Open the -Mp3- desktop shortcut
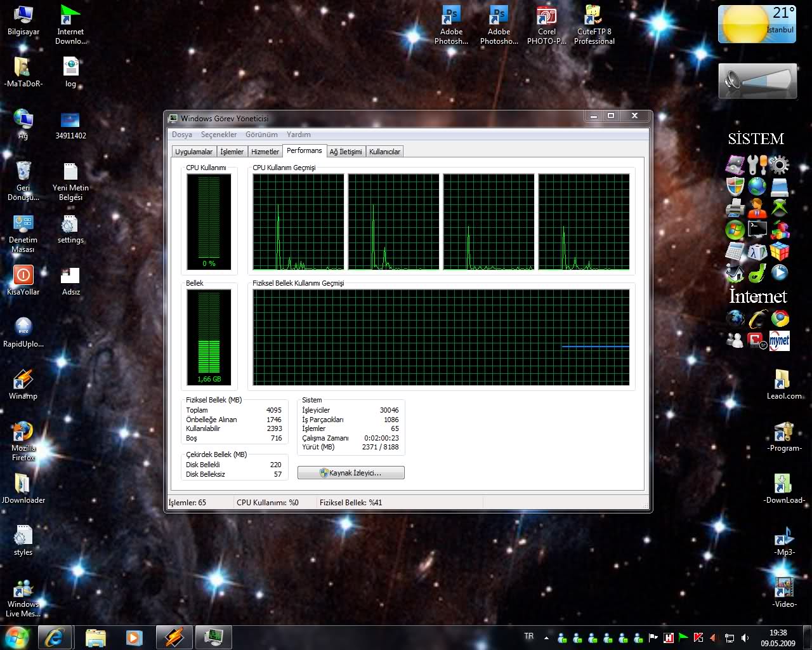This screenshot has width=812, height=650. point(784,540)
